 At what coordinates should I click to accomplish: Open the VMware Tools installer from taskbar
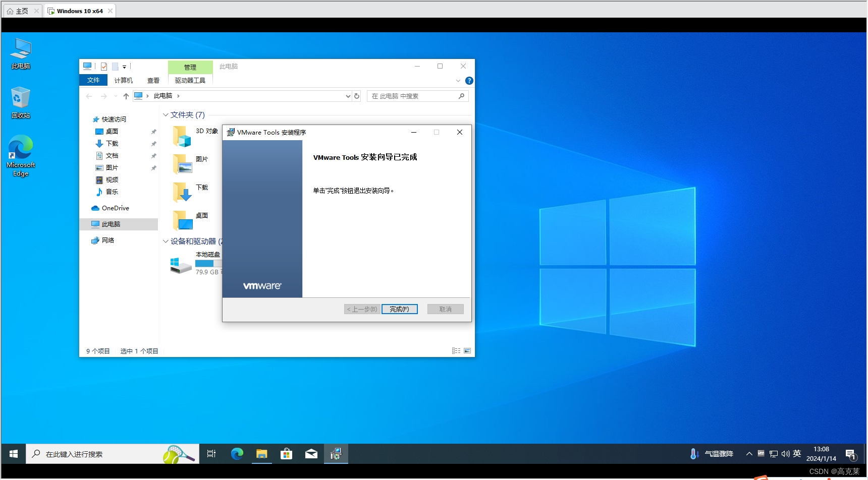tap(336, 453)
